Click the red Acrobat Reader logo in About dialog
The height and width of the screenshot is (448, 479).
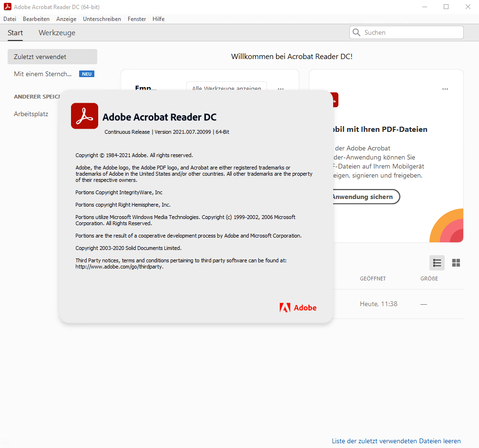coord(84,116)
